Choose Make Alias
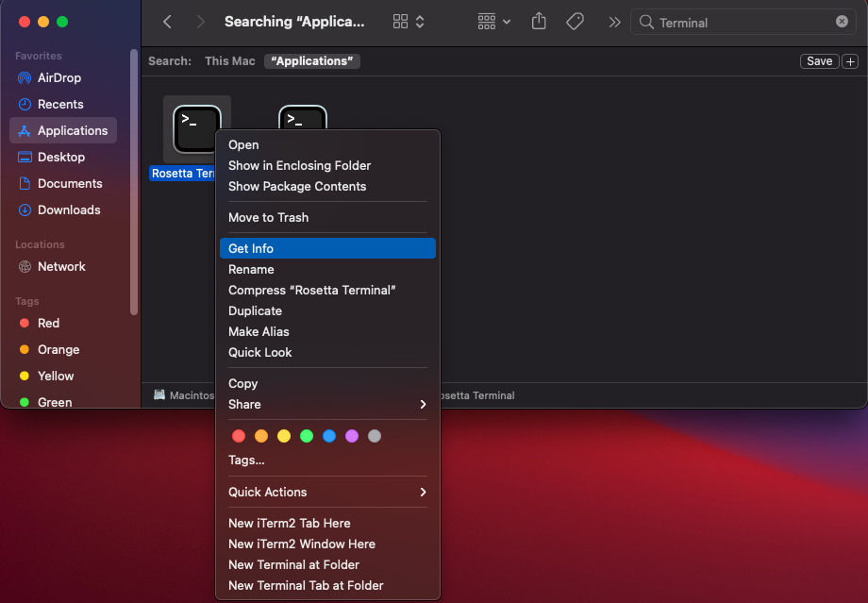This screenshot has height=603, width=868. click(327, 331)
